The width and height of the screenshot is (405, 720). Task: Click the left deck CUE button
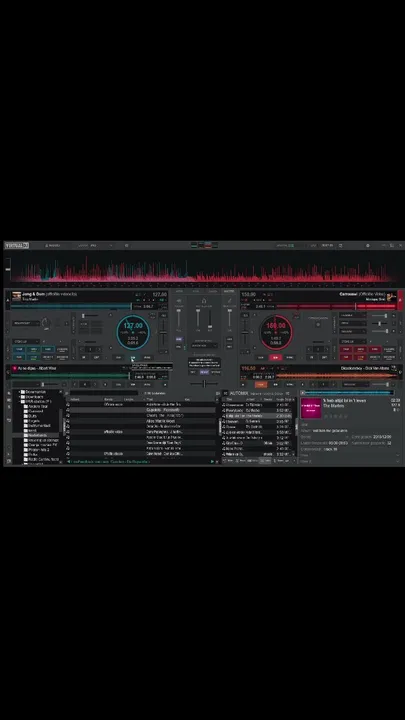(118, 357)
